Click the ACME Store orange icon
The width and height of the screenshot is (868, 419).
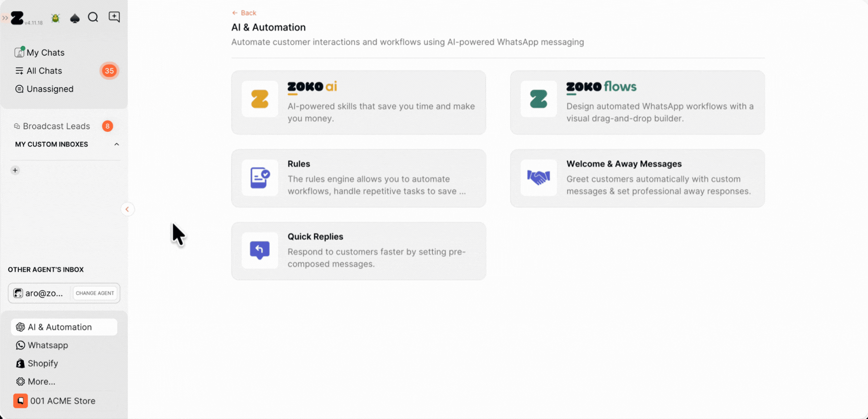pyautogui.click(x=20, y=401)
